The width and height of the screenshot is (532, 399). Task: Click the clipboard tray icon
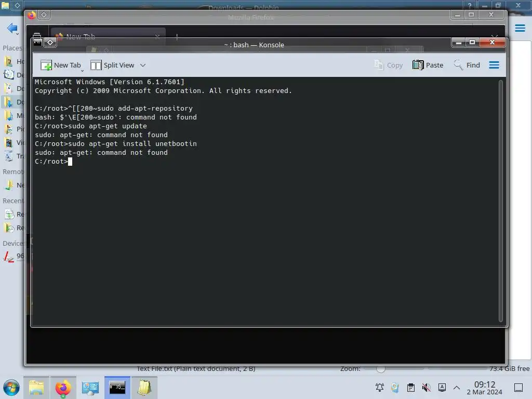410,388
